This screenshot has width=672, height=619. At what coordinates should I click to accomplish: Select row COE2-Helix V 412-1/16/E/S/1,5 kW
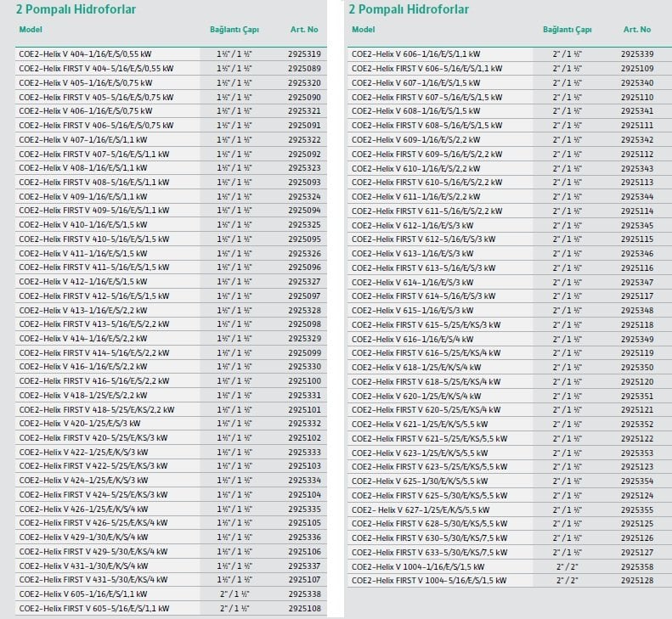click(x=171, y=282)
